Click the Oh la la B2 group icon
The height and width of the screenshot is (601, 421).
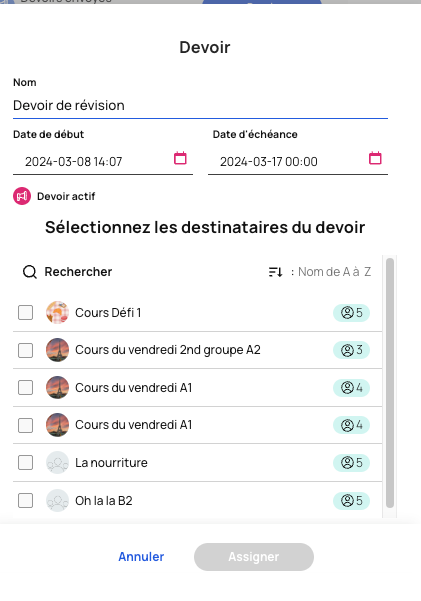pyautogui.click(x=58, y=501)
